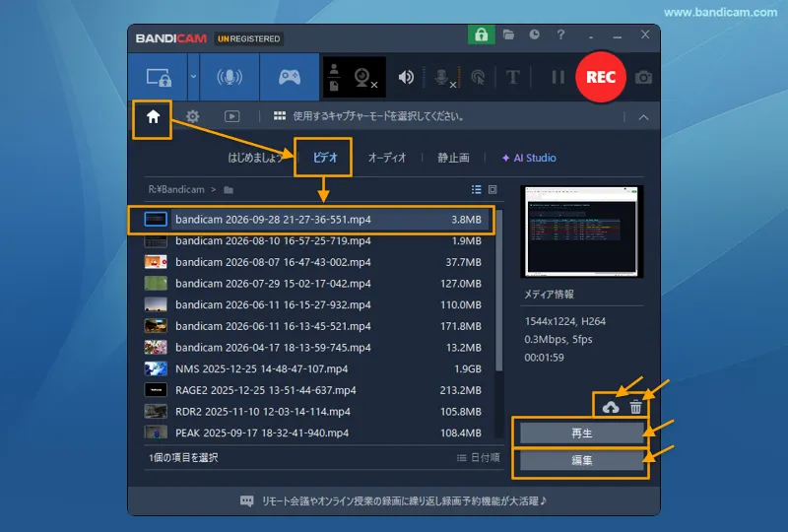Click the UNREGISTERED badge
788x532 pixels.
point(249,38)
